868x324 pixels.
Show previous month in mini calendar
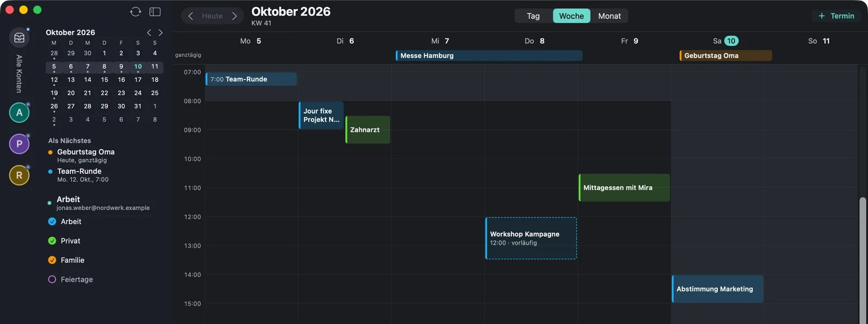point(149,33)
